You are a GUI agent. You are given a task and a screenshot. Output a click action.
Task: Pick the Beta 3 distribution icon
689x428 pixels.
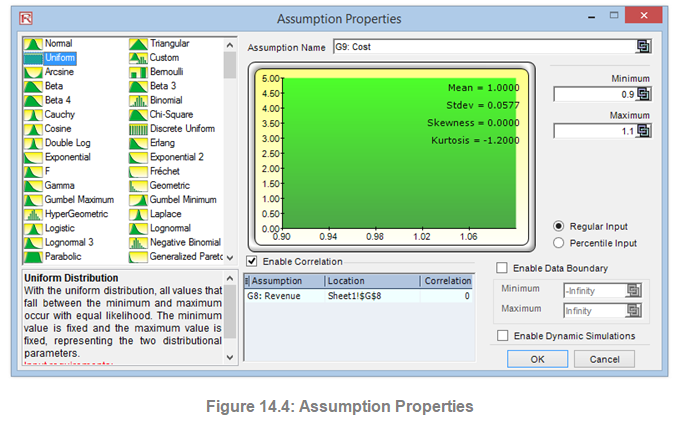coord(138,87)
